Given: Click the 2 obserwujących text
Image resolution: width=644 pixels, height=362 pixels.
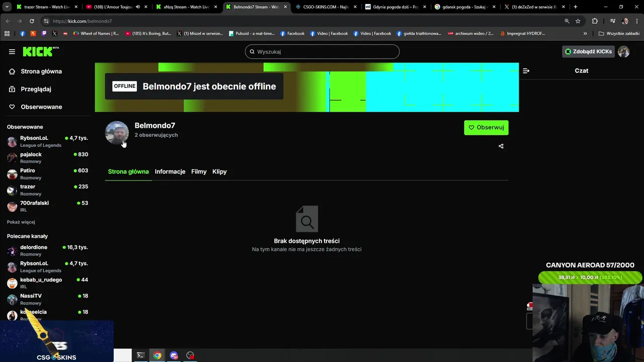Looking at the screenshot, I should [x=156, y=135].
